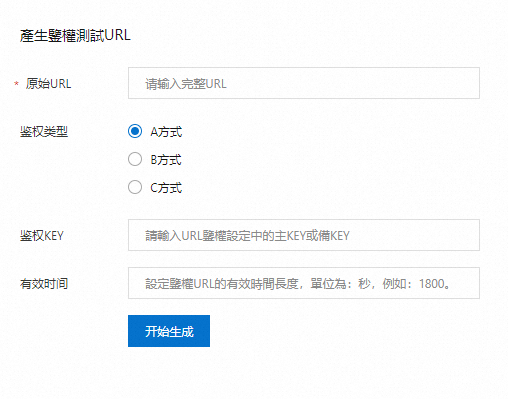Select the B方式 radio button
Screen dimensions: 508x399
(x=135, y=159)
